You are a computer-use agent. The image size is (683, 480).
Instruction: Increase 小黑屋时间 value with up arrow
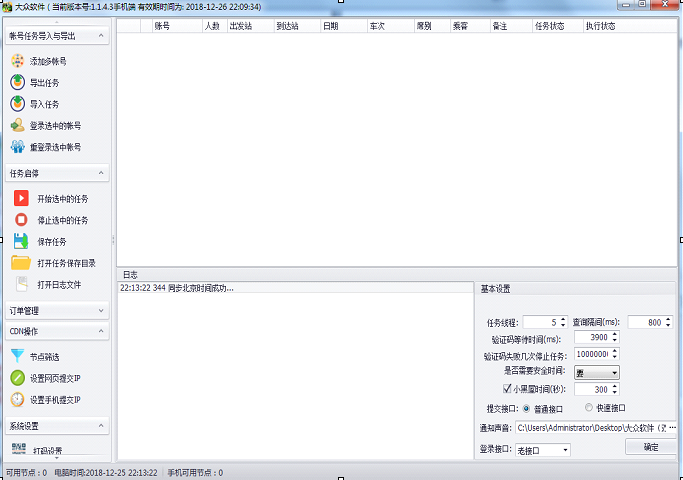tap(615, 386)
